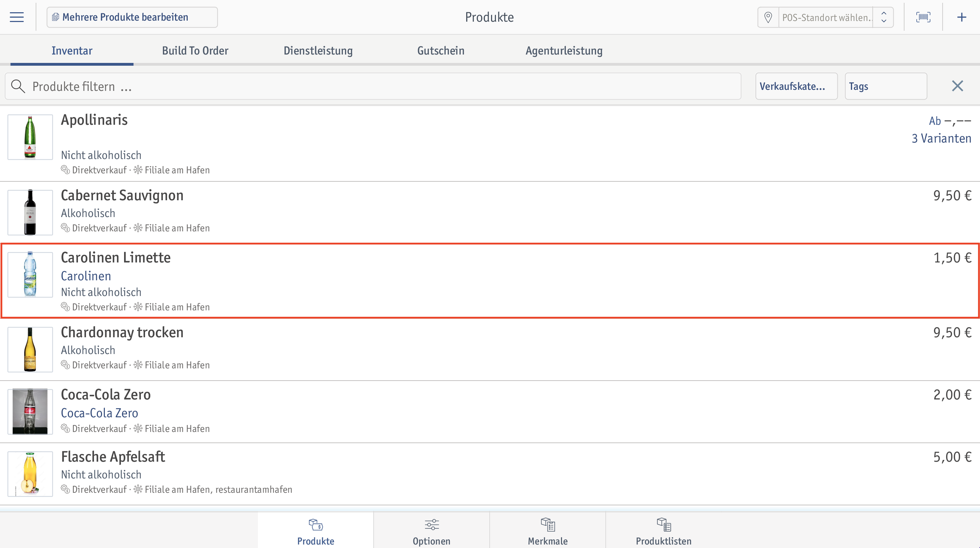The image size is (980, 548).
Task: Select the Apollinaris product name
Action: point(94,120)
